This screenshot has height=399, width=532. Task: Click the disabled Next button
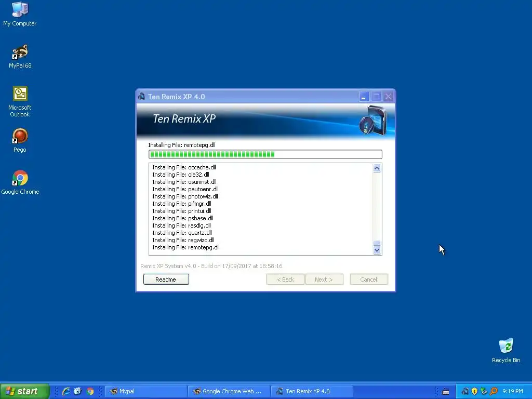pyautogui.click(x=324, y=279)
